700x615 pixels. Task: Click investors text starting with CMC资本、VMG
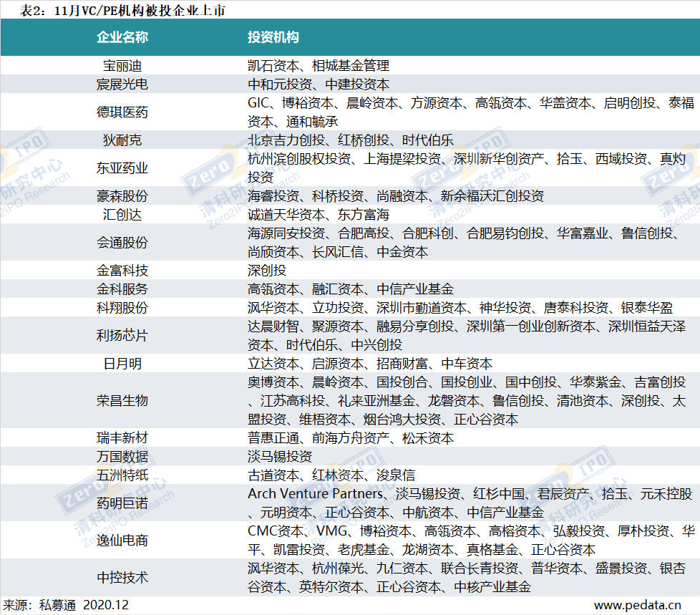point(472,541)
